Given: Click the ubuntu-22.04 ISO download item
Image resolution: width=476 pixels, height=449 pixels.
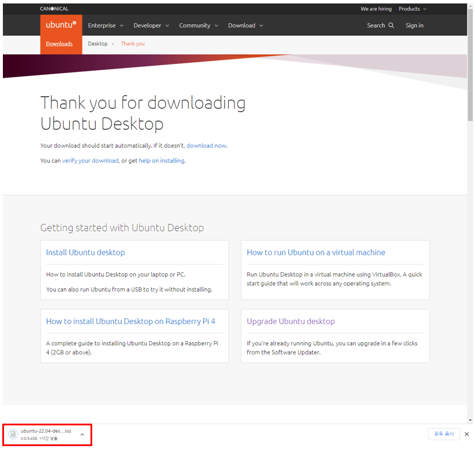Looking at the screenshot, I should coord(47,435).
